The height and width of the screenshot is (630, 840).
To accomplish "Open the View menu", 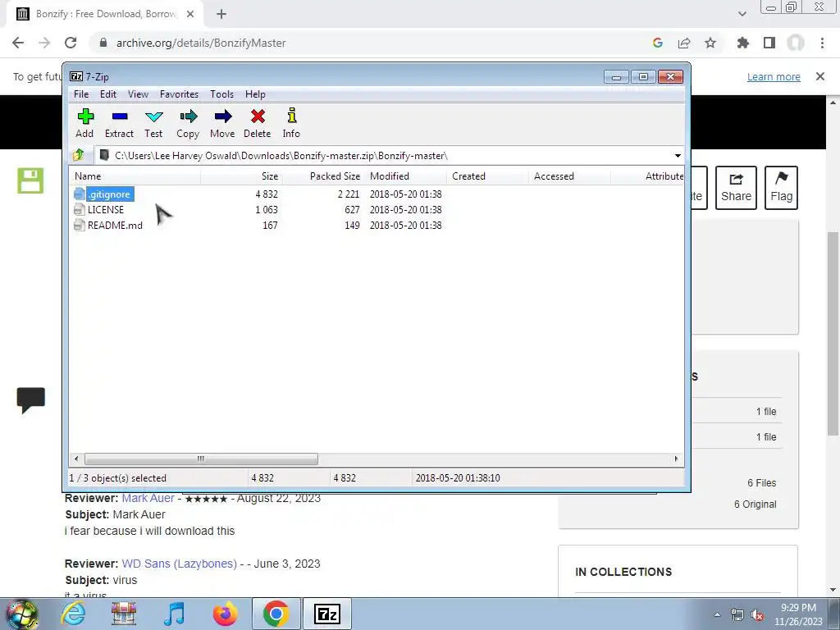I will point(138,94).
